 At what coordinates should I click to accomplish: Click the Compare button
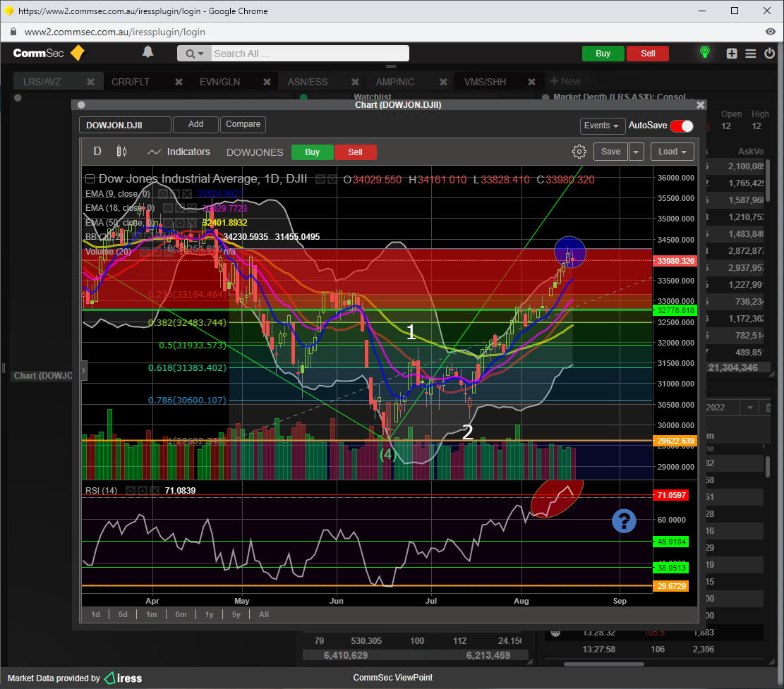pyautogui.click(x=243, y=124)
